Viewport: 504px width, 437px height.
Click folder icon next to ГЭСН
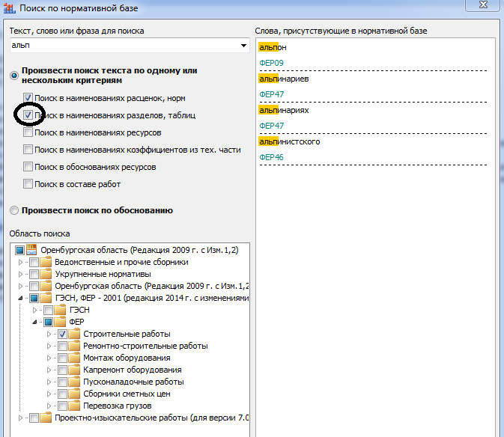[x=60, y=310]
